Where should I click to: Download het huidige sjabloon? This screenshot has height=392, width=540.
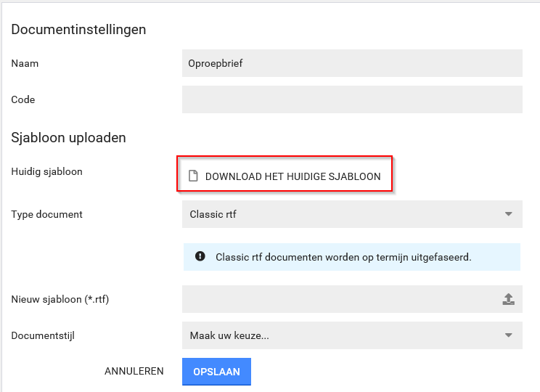coord(292,176)
